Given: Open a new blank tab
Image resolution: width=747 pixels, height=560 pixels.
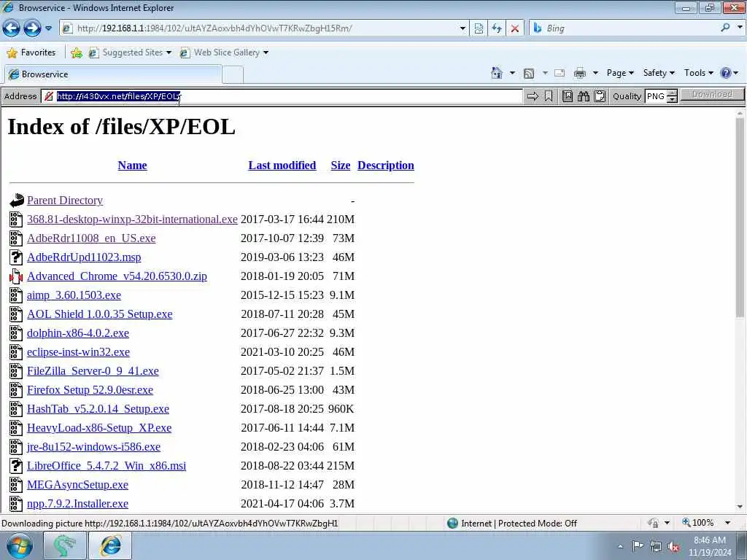Looking at the screenshot, I should tap(233, 75).
